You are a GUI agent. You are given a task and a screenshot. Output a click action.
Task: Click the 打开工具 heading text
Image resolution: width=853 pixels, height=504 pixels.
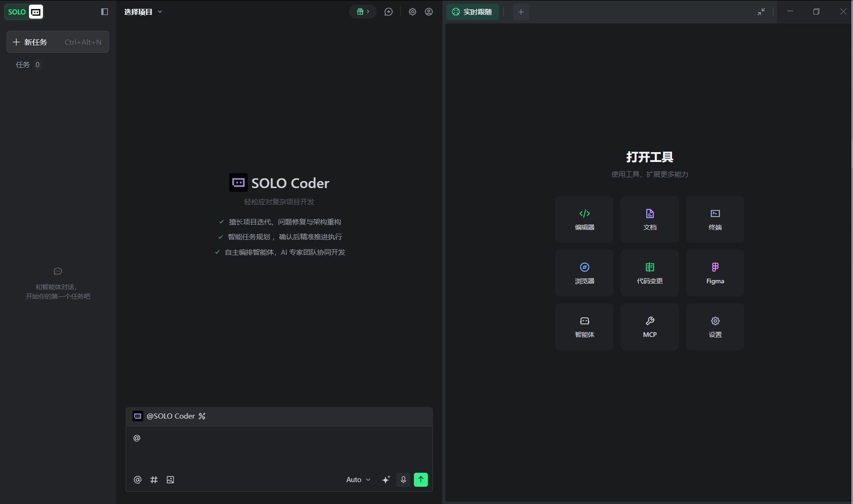[650, 157]
